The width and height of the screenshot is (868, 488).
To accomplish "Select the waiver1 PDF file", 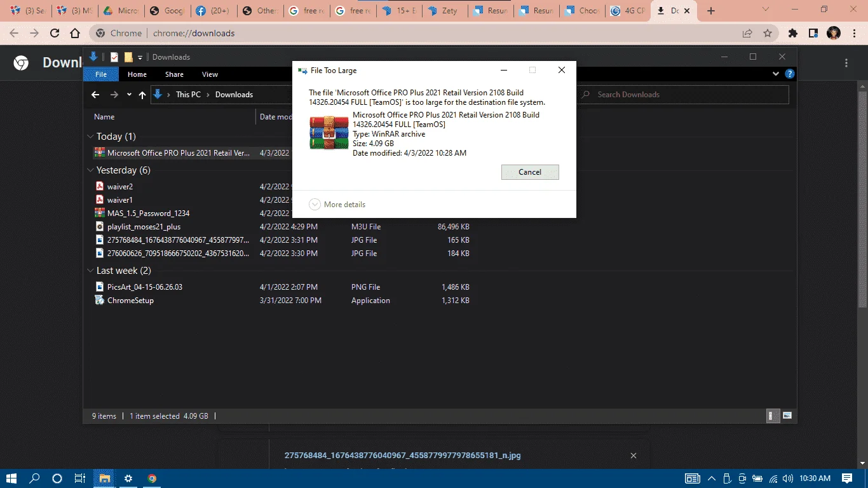I will (120, 200).
